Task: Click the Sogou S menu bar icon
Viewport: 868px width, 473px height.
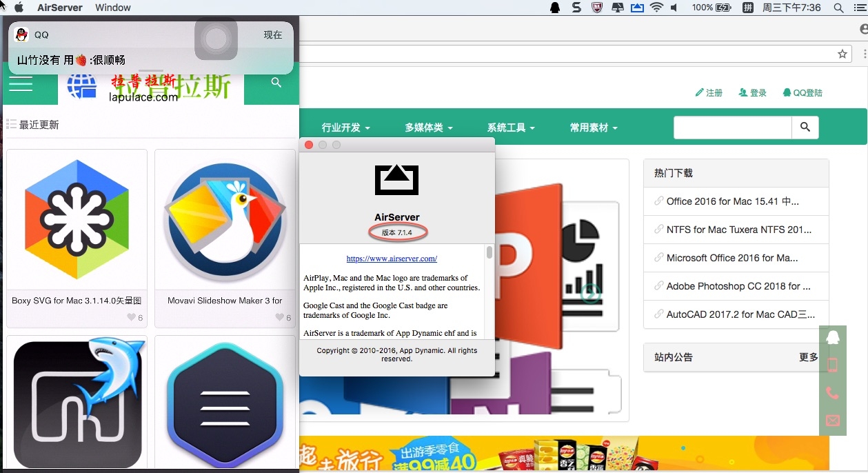Action: 576,8
